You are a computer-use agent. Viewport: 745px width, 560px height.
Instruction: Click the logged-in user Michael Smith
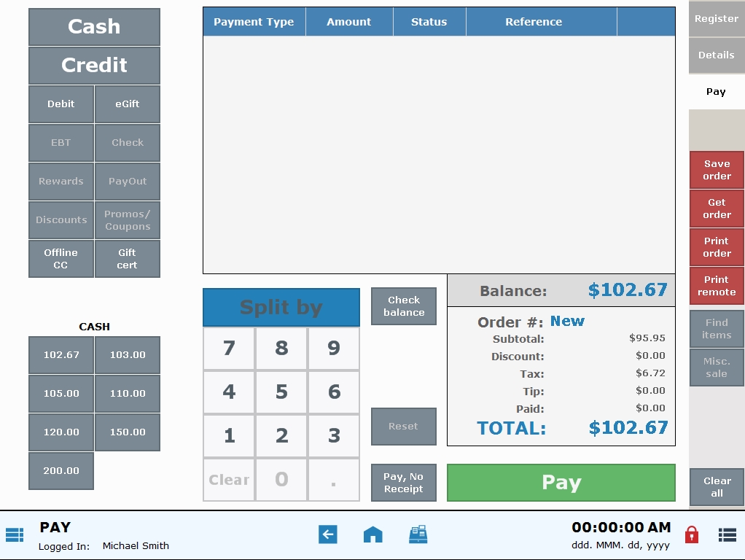click(x=136, y=545)
